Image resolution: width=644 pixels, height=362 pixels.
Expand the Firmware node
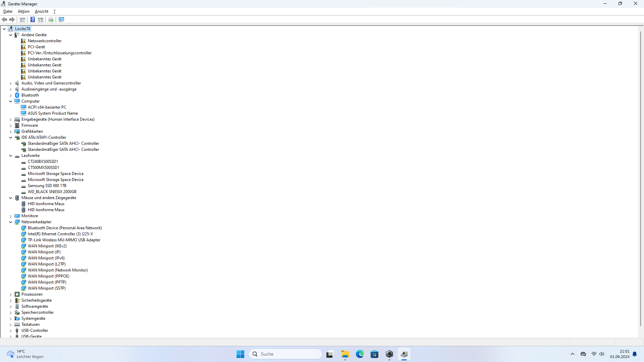(10, 125)
